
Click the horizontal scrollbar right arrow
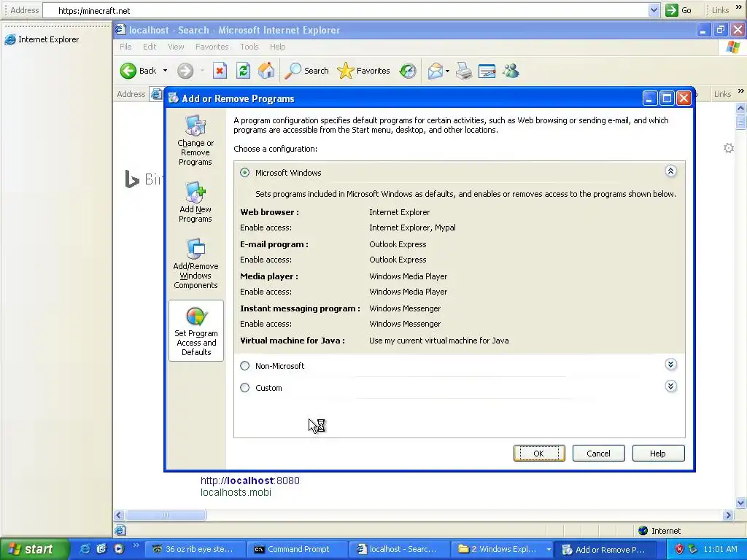(728, 516)
